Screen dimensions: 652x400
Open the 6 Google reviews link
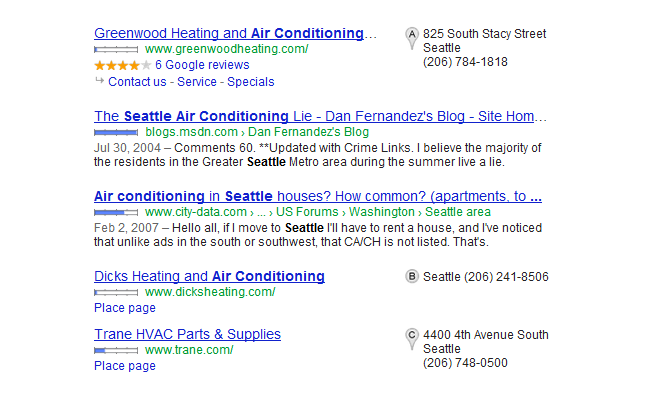pyautogui.click(x=200, y=65)
